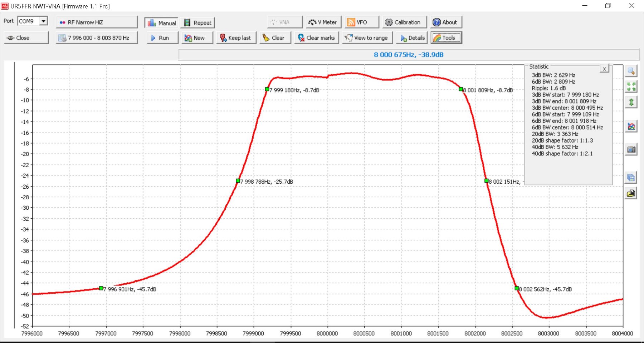Screen dimensions: 644x343
Task: Create a New trace
Action: point(197,38)
